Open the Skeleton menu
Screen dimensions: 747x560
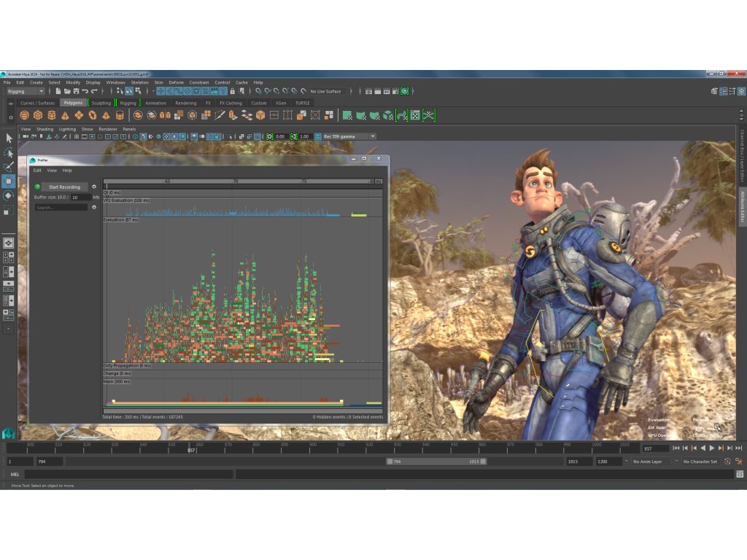coord(139,82)
